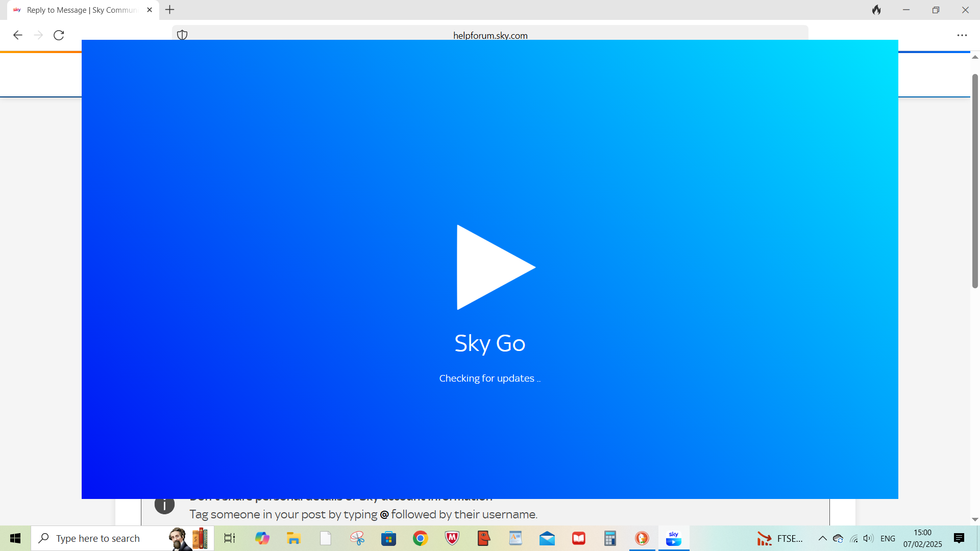980x551 pixels.
Task: Click the shield privacy icon in address bar
Action: 182,35
